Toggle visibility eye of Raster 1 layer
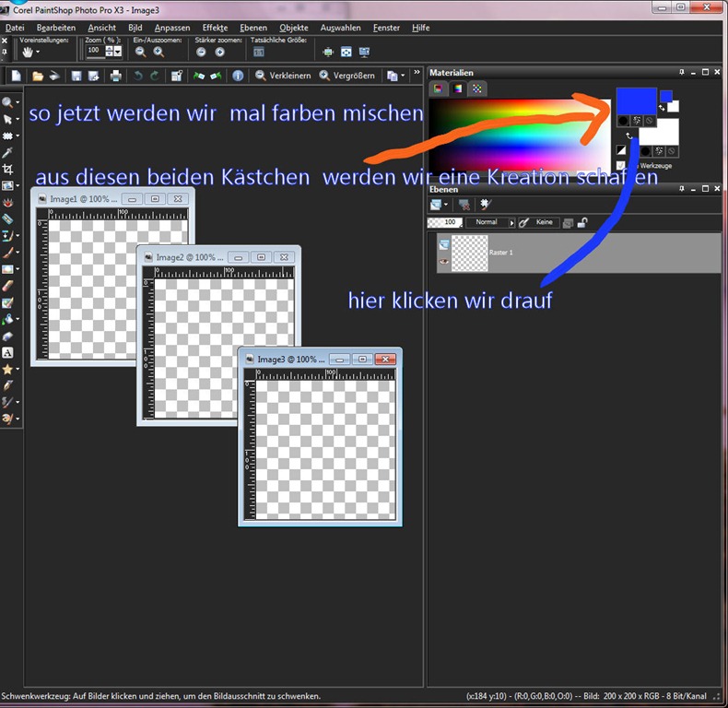Screen dimensions: 728x708 444,261
